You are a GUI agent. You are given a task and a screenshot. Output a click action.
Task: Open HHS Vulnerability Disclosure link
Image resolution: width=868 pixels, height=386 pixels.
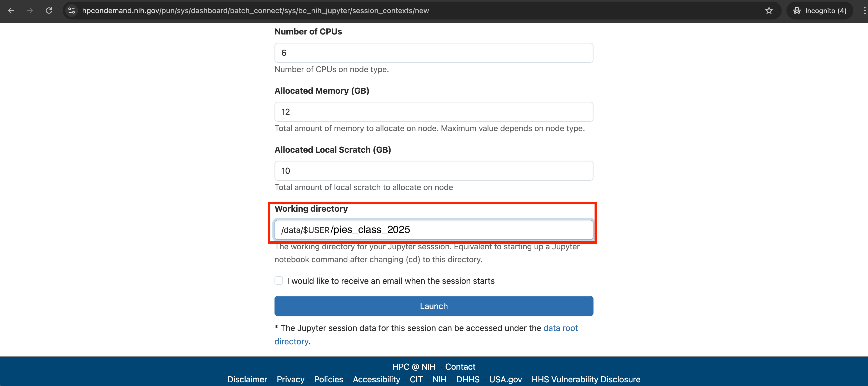[x=586, y=379]
